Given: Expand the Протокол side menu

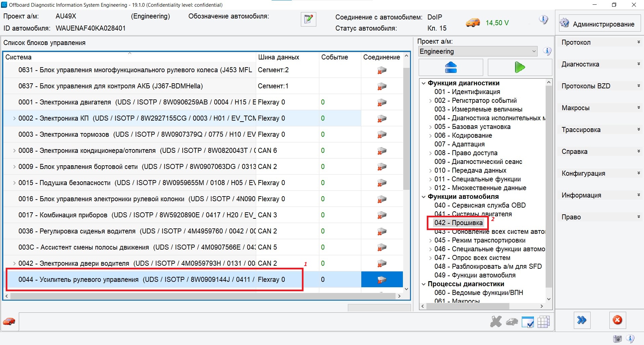Looking at the screenshot, I should 600,42.
